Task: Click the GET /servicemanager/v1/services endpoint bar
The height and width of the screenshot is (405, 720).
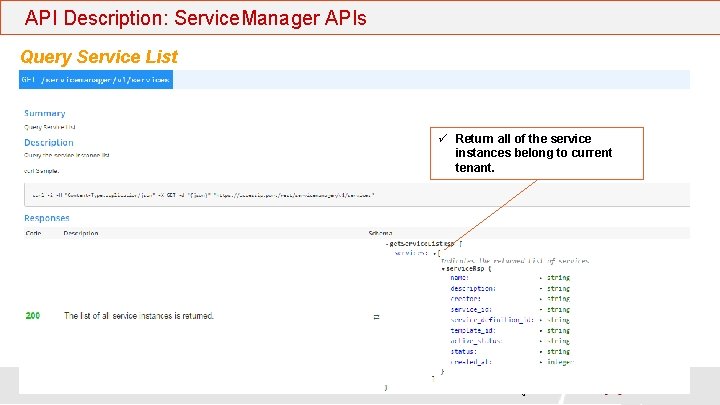Action: tap(97, 79)
